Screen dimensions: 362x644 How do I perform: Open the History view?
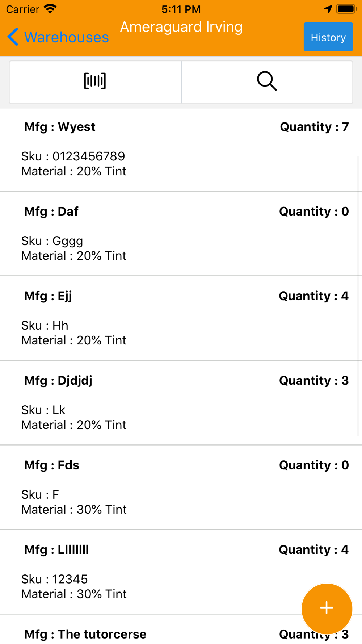(x=328, y=37)
